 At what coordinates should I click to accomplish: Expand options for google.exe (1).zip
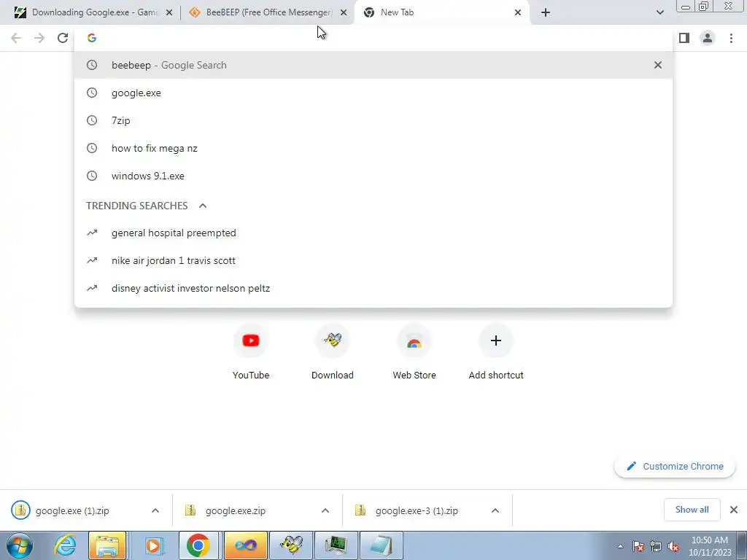(155, 510)
